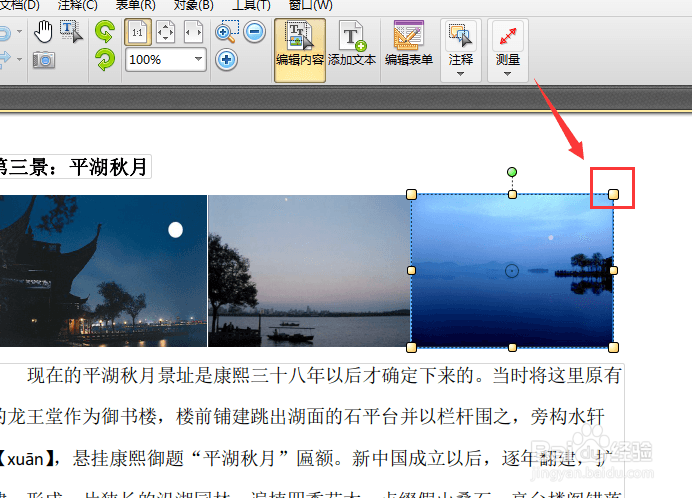Screen dimensions: 692x498
Task: Choose the Fit Page view icon
Action: (x=165, y=32)
